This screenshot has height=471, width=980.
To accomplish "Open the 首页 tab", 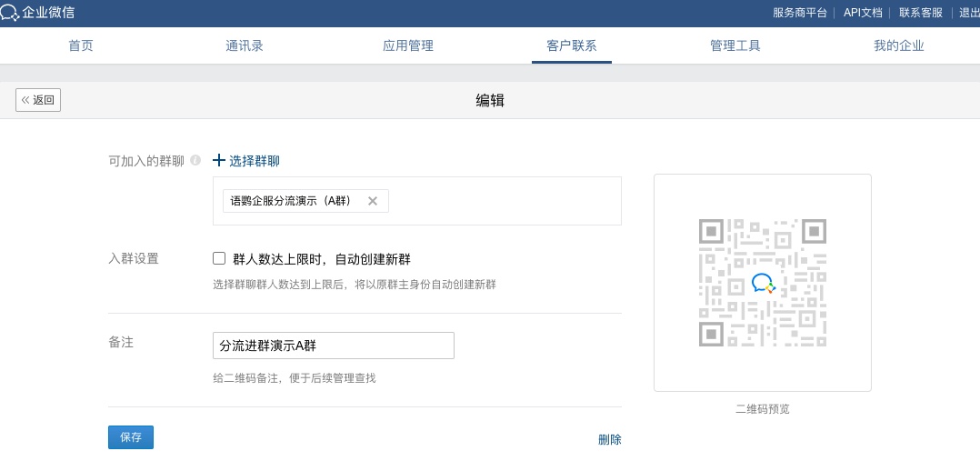I will click(x=81, y=46).
